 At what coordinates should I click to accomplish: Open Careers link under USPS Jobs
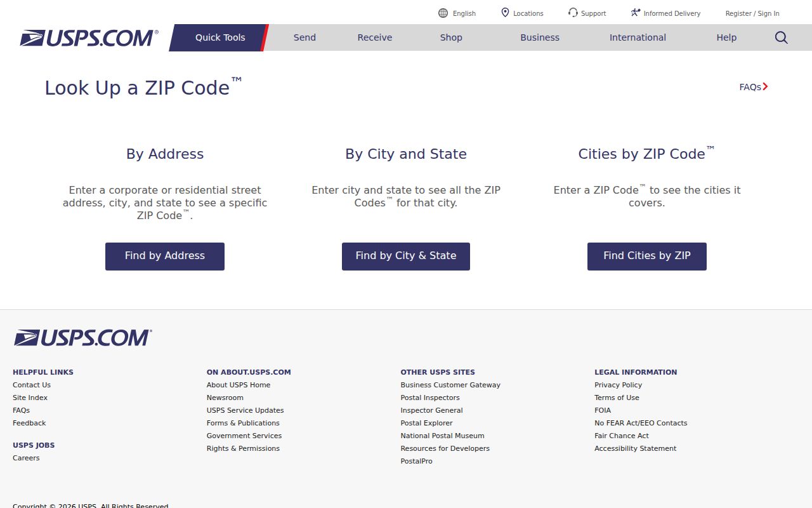[x=26, y=458]
